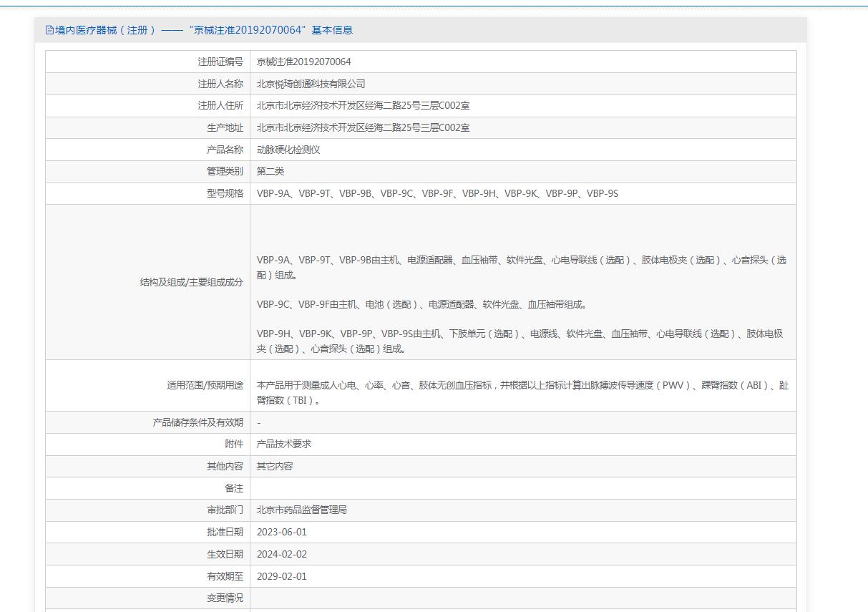
Task: Click the label 批准日期
Action: tap(225, 532)
